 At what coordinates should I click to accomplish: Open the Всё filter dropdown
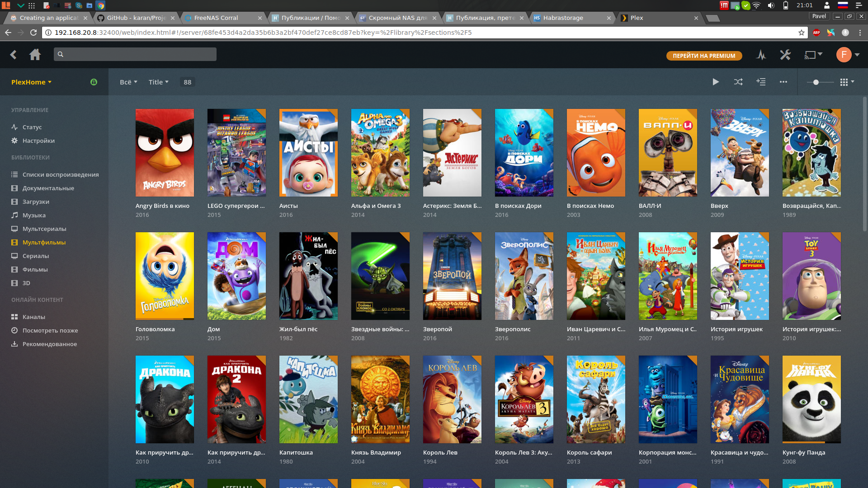pos(128,82)
